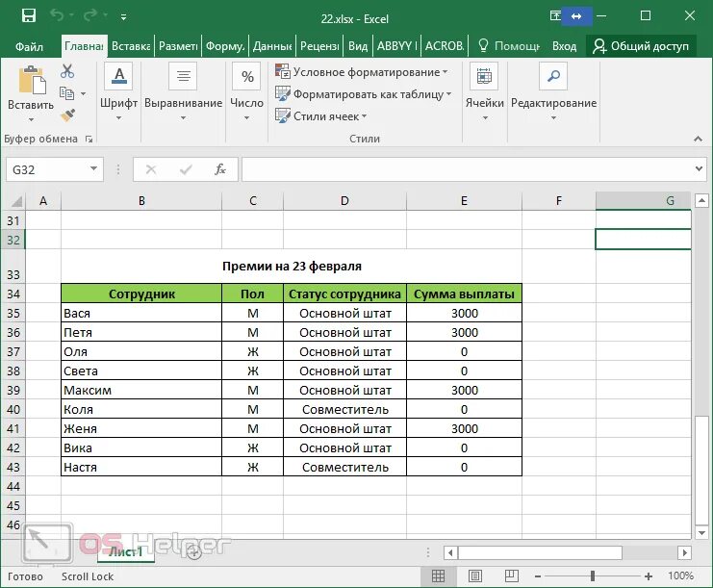This screenshot has height=588, width=713.
Task: Click the Select All corner triangle
Action: tap(15, 200)
